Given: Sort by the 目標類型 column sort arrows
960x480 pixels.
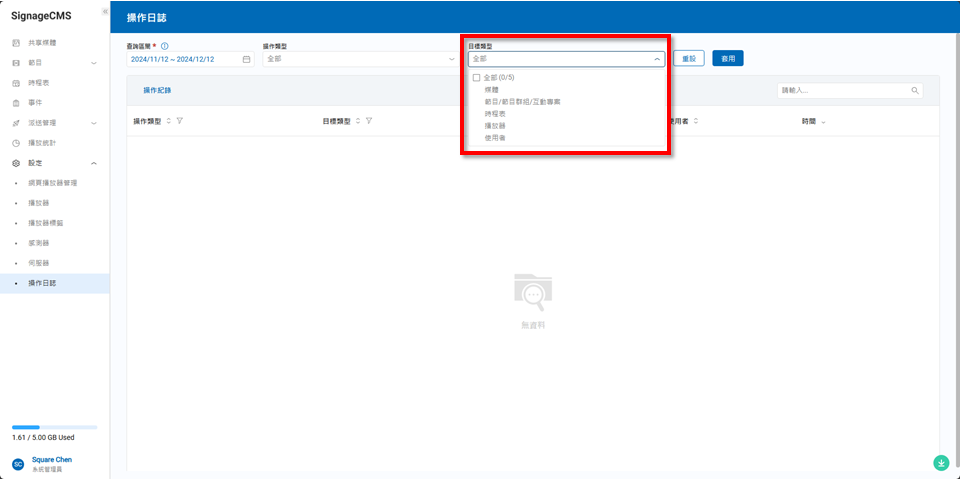Looking at the screenshot, I should [x=358, y=121].
